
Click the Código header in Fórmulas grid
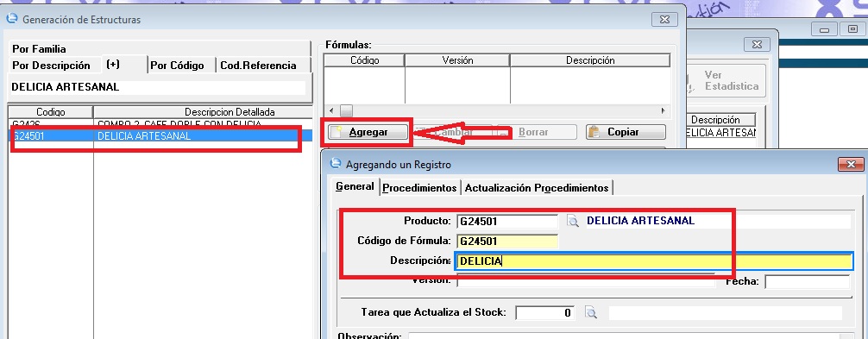[x=364, y=60]
